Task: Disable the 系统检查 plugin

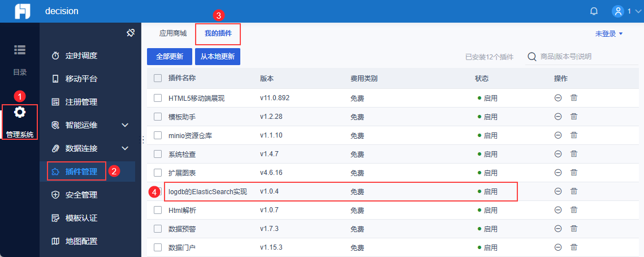Action: click(x=558, y=154)
